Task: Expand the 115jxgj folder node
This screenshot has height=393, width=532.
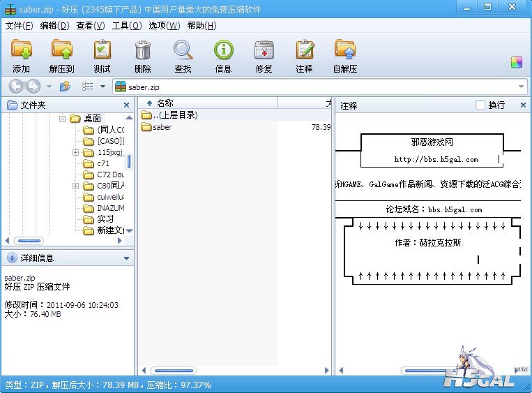Action: [75, 152]
